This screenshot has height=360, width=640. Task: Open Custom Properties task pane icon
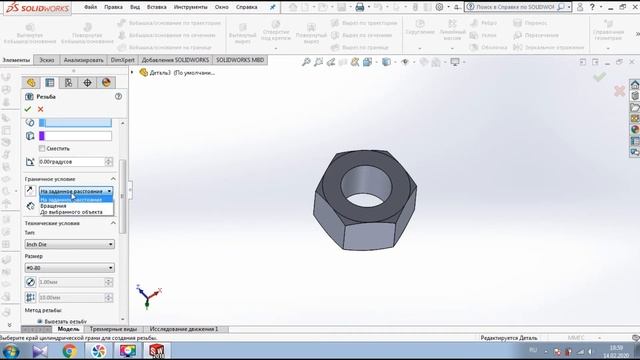(x=635, y=141)
